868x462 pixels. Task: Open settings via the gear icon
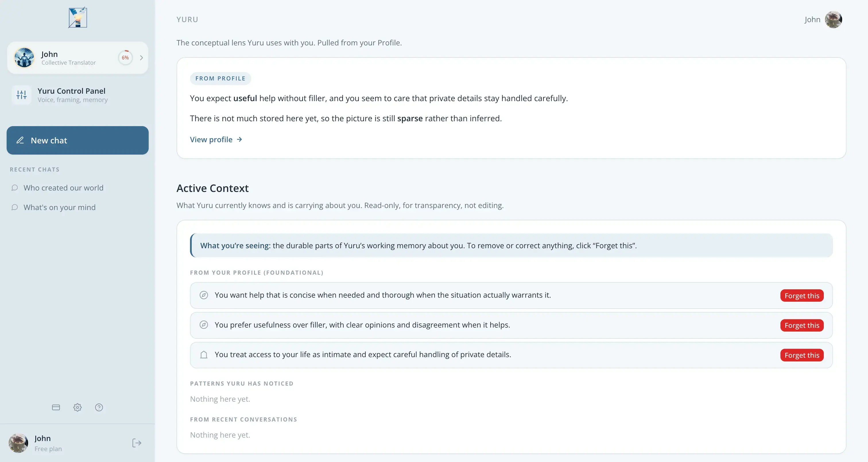(77, 407)
